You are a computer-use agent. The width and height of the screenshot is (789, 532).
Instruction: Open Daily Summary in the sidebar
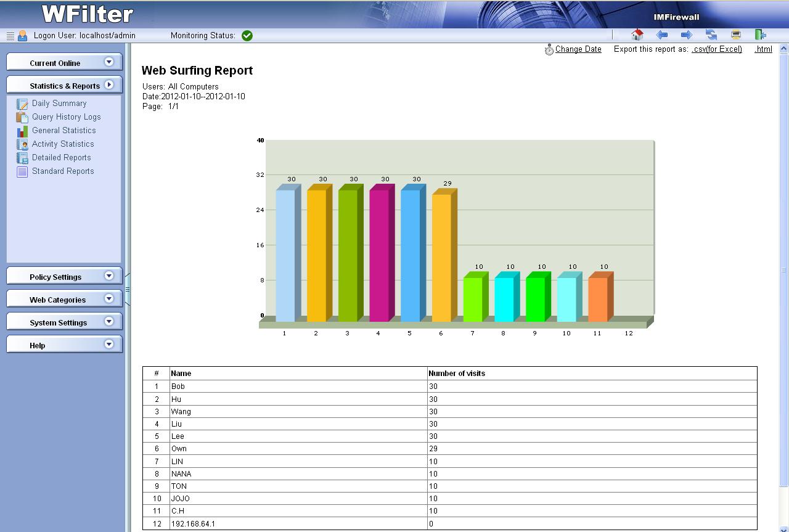59,104
